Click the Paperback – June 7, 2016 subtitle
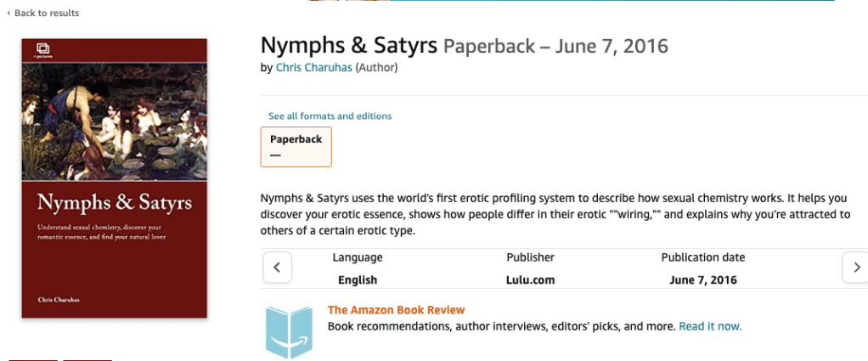 pyautogui.click(x=555, y=46)
